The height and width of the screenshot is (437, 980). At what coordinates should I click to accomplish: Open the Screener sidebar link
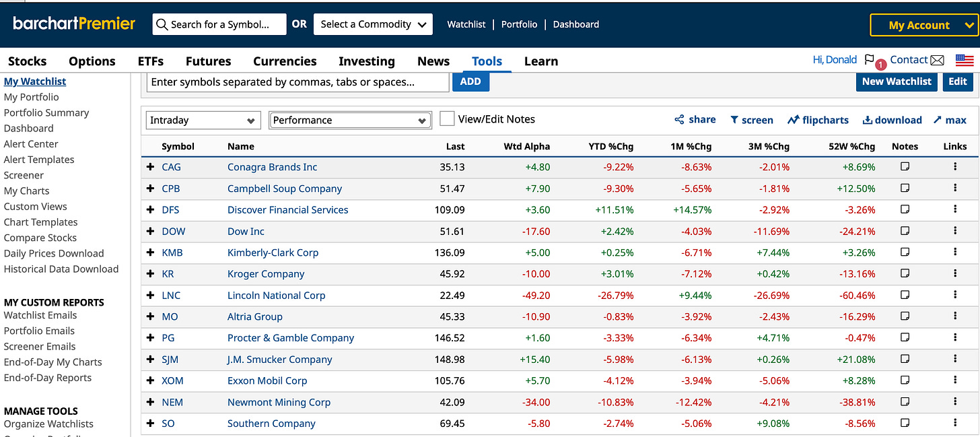click(x=24, y=175)
